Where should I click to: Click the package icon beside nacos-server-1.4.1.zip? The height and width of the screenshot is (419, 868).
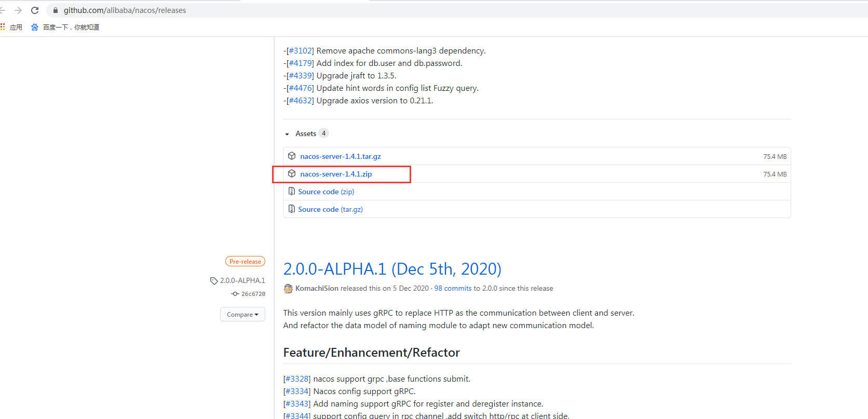point(292,173)
